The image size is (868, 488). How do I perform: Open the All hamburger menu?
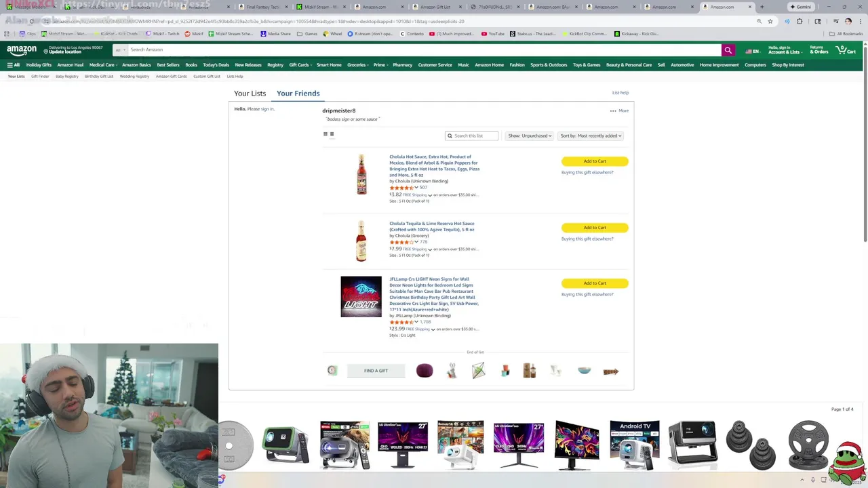coord(13,65)
